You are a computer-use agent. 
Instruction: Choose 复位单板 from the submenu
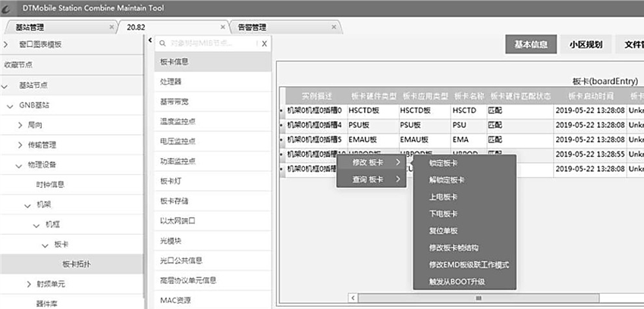point(464,231)
